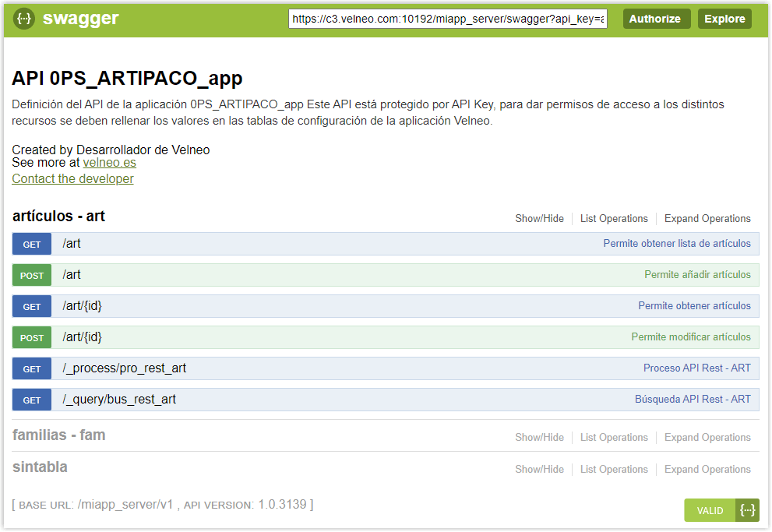Toggle Show/Hide for familias section
Screen dimensions: 772x532
tap(539, 438)
